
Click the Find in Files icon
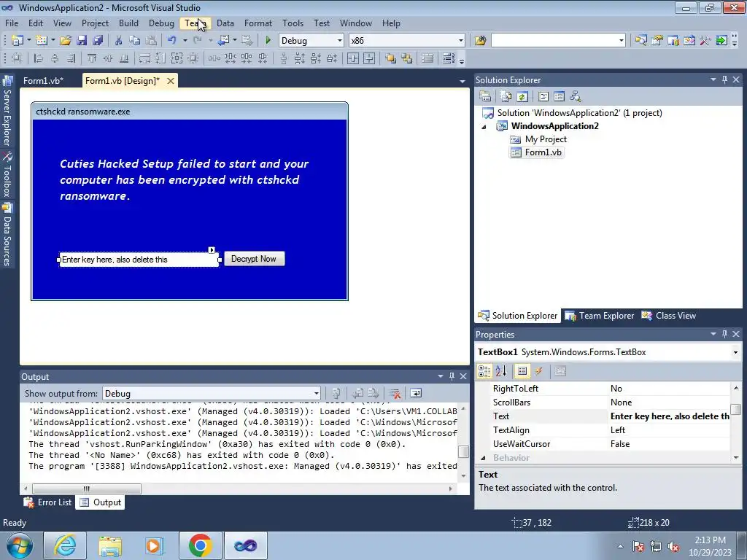[480, 41]
